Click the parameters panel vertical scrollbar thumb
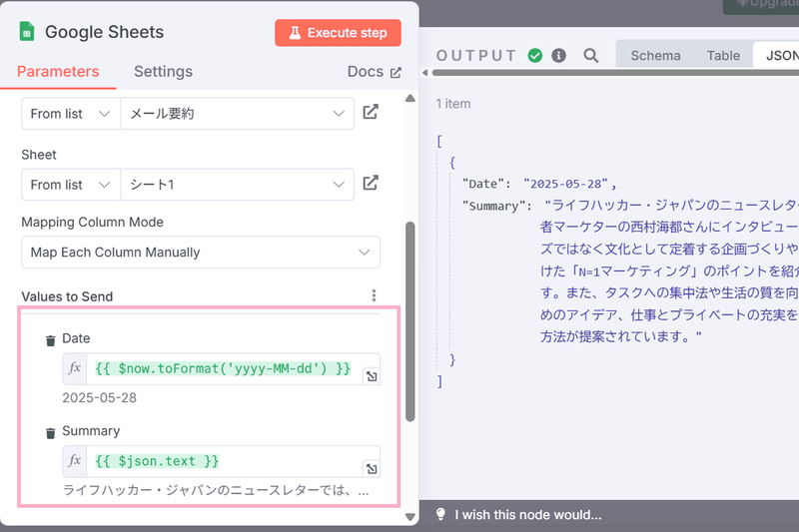 (x=410, y=321)
